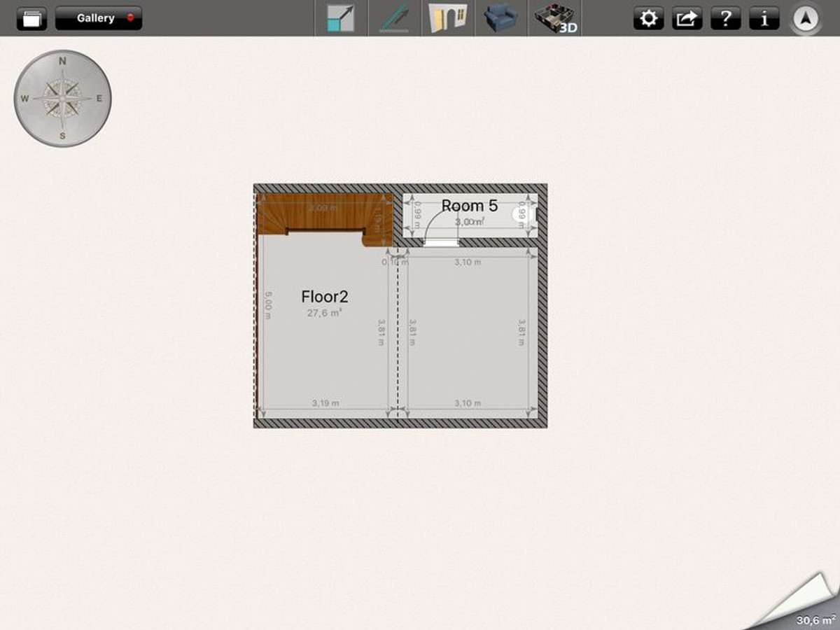Open the doors and windows library
This screenshot has height=630, width=840.
448,18
